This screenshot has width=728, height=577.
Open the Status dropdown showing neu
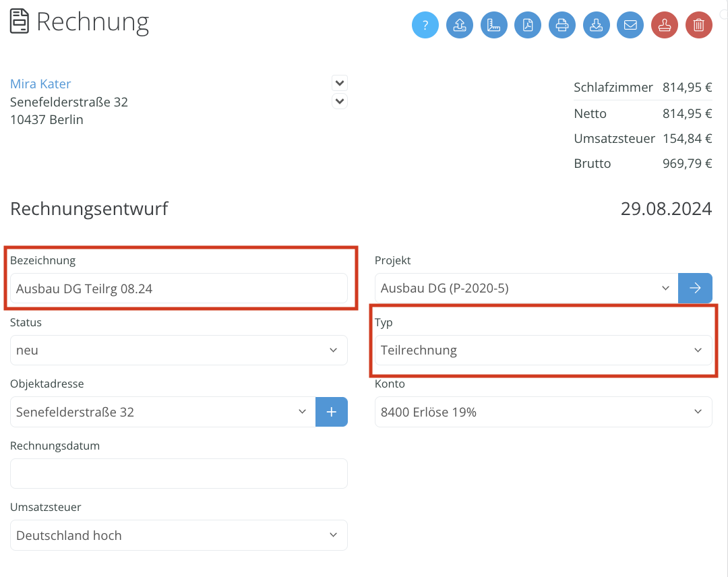[x=179, y=350]
